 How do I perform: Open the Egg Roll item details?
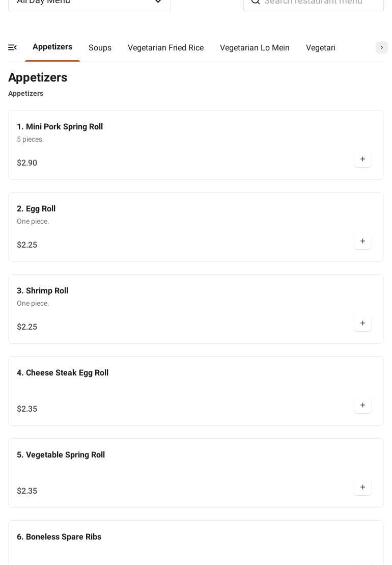click(x=36, y=209)
